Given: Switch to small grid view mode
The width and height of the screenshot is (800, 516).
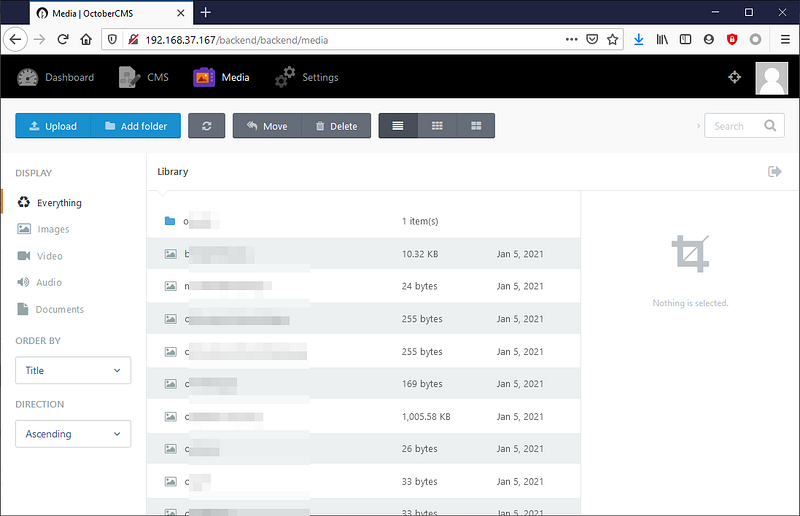Looking at the screenshot, I should [x=437, y=126].
